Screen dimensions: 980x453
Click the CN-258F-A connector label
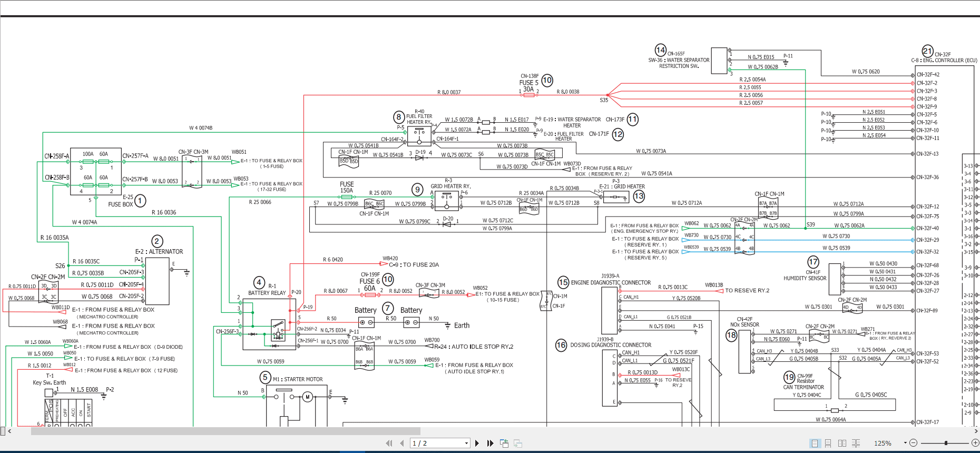coord(57,156)
